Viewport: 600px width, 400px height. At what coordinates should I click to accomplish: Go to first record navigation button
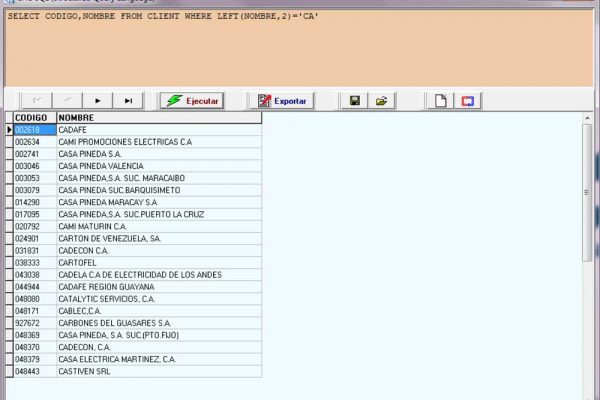(37, 101)
